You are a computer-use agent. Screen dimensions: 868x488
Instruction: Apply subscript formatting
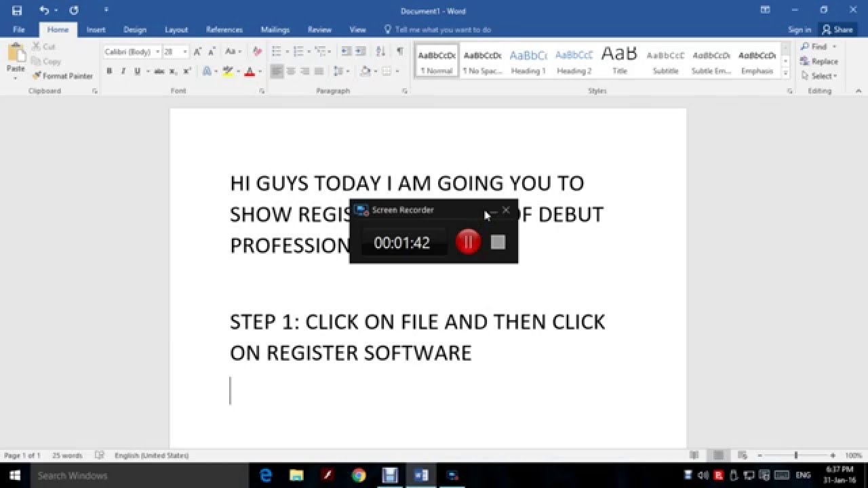(x=174, y=71)
